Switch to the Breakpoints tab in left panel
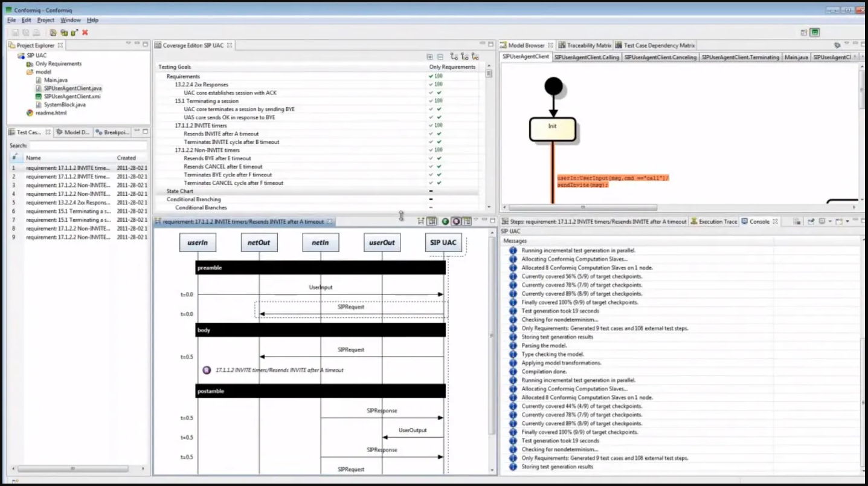Image resolution: width=868 pixels, height=486 pixels. [112, 132]
